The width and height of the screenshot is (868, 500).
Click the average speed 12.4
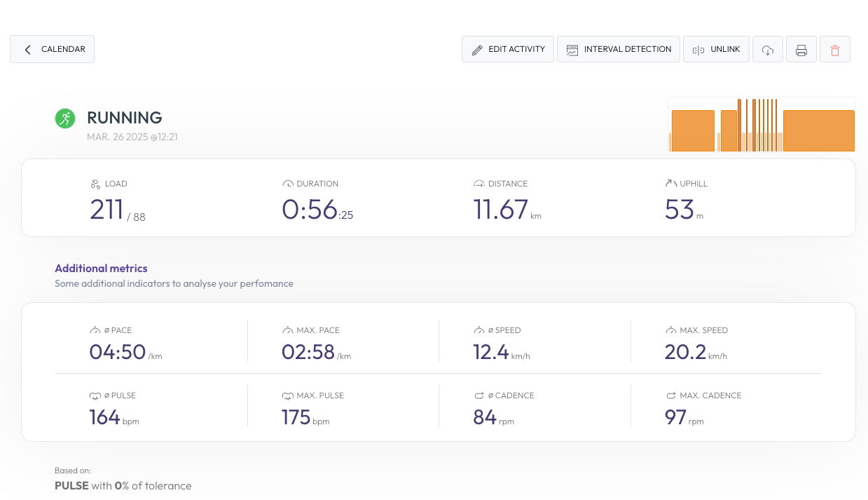tap(491, 352)
